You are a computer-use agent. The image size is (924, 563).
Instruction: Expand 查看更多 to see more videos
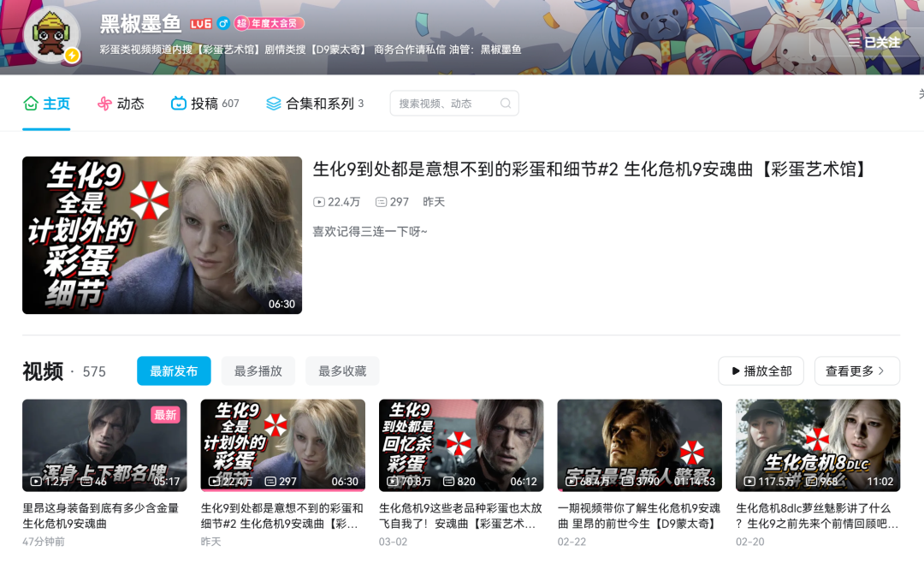coord(856,371)
